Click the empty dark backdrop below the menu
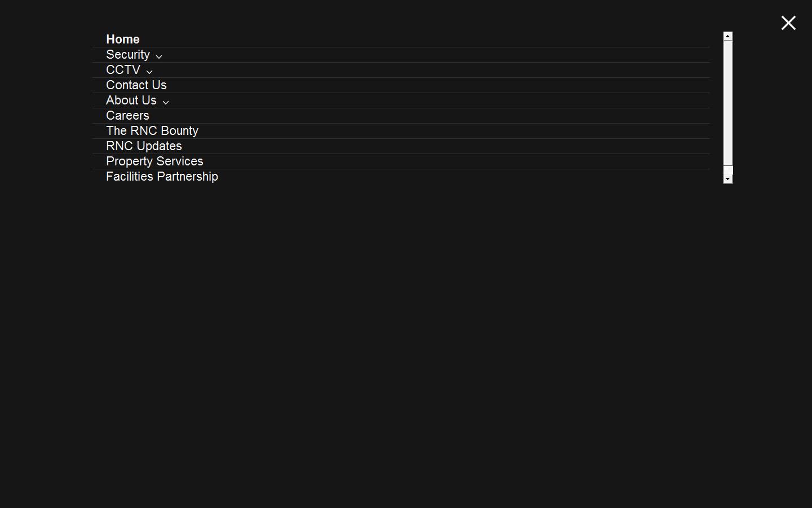Viewport: 812px width, 508px height. pyautogui.click(x=406, y=339)
